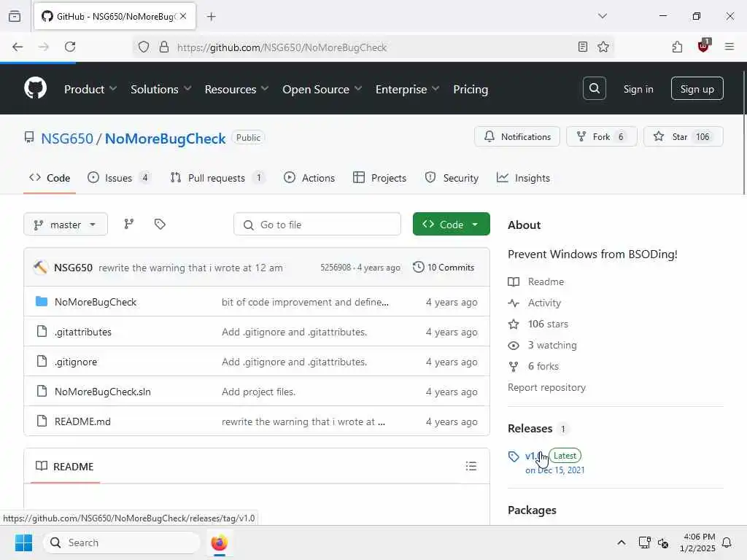
Task: Close the GitHub browser tab
Action: [x=183, y=16]
